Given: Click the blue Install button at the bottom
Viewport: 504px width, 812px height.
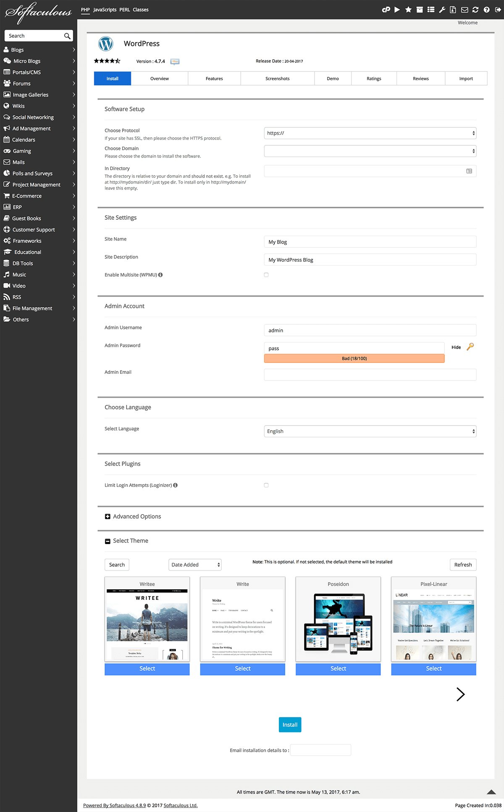Looking at the screenshot, I should click(290, 725).
